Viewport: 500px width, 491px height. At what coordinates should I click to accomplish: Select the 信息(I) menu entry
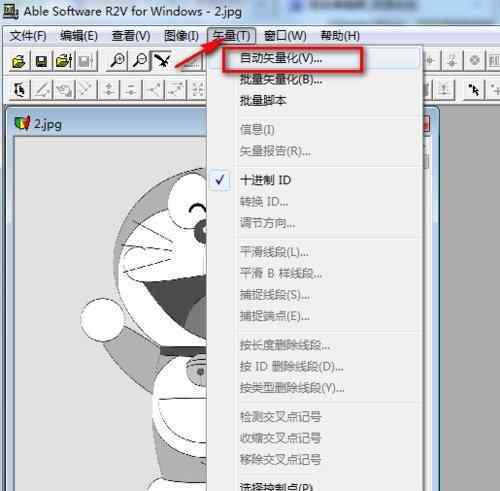point(315,130)
